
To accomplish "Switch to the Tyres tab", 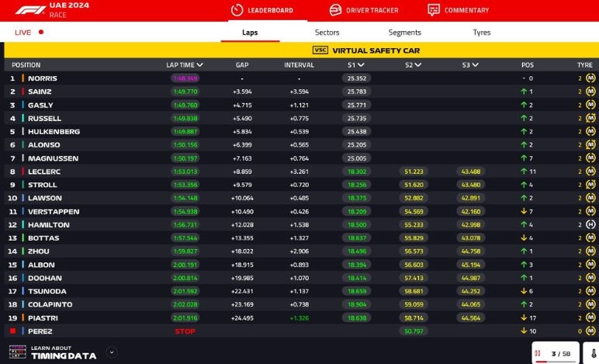I will pos(481,33).
